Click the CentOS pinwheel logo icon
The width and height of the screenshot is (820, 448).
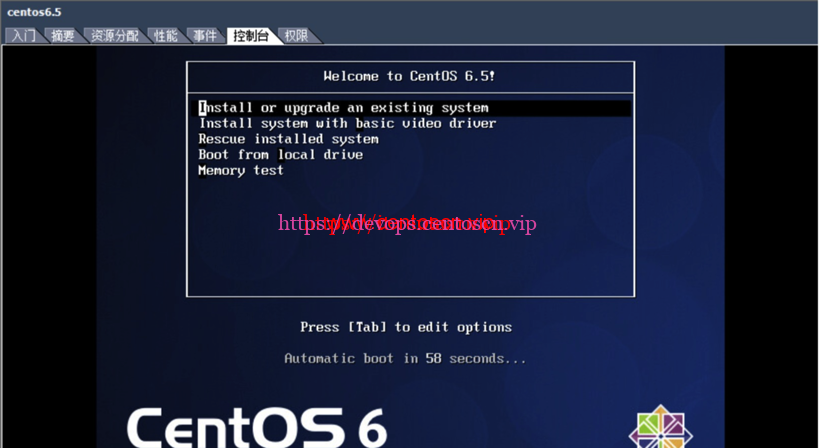pyautogui.click(x=662, y=428)
